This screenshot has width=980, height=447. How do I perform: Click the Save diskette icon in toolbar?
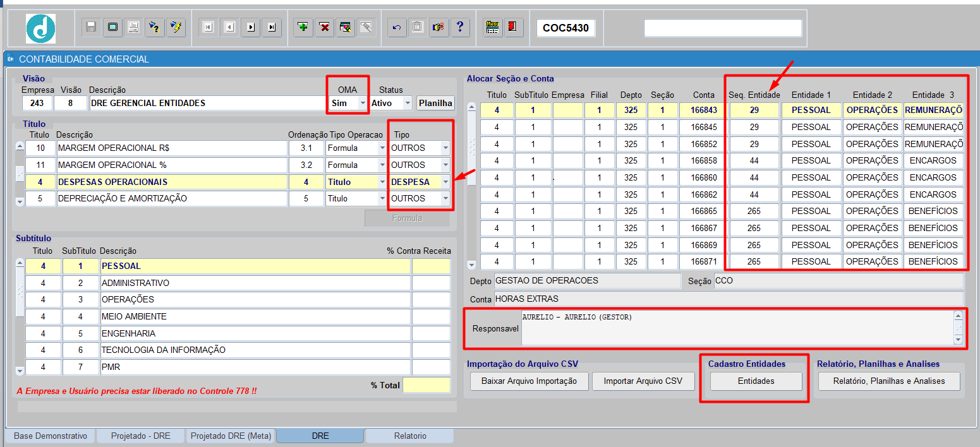coord(91,27)
